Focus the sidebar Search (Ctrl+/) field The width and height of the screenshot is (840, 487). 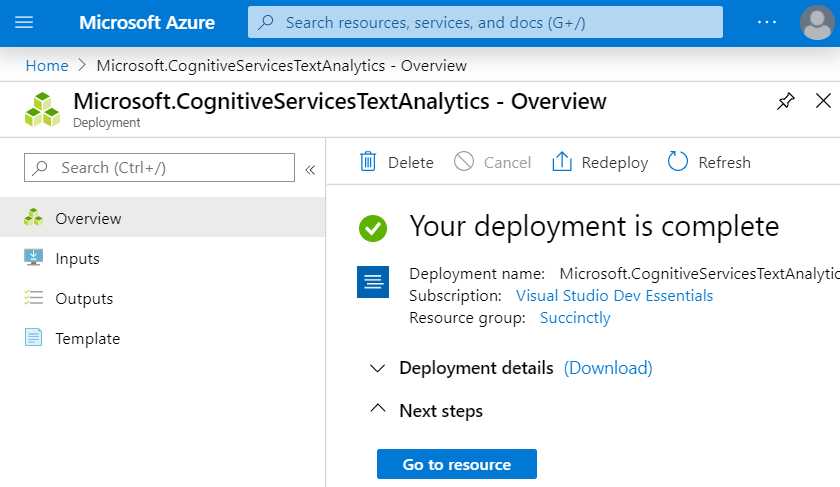click(x=159, y=168)
